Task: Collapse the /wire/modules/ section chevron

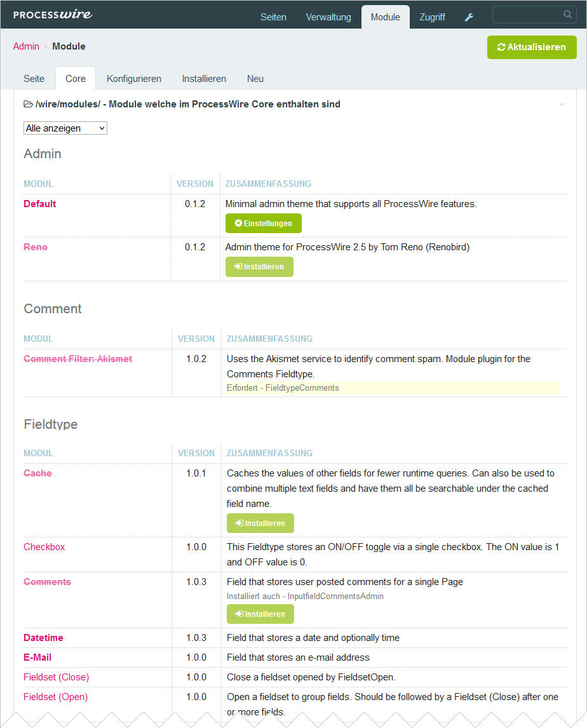Action: pyautogui.click(x=562, y=104)
